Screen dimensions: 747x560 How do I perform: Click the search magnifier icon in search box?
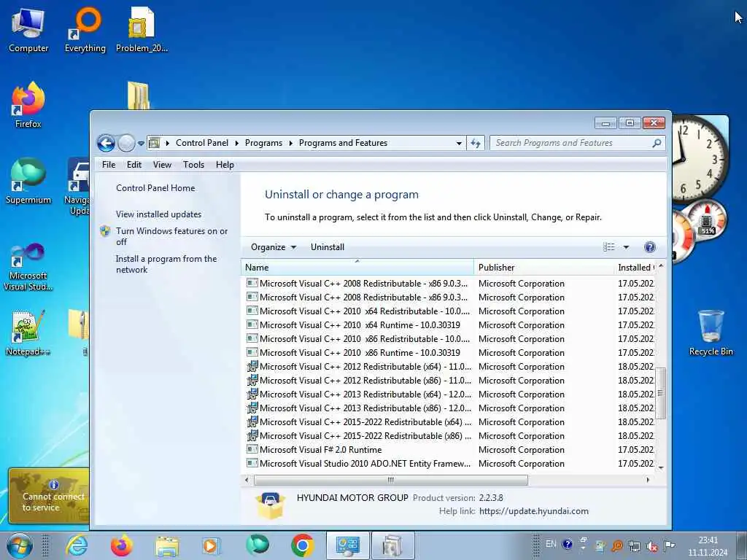coord(657,143)
